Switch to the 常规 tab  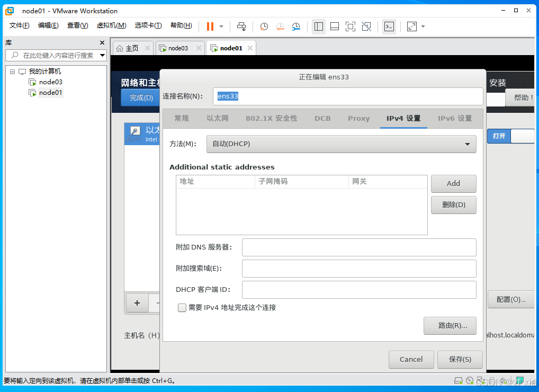(182, 118)
